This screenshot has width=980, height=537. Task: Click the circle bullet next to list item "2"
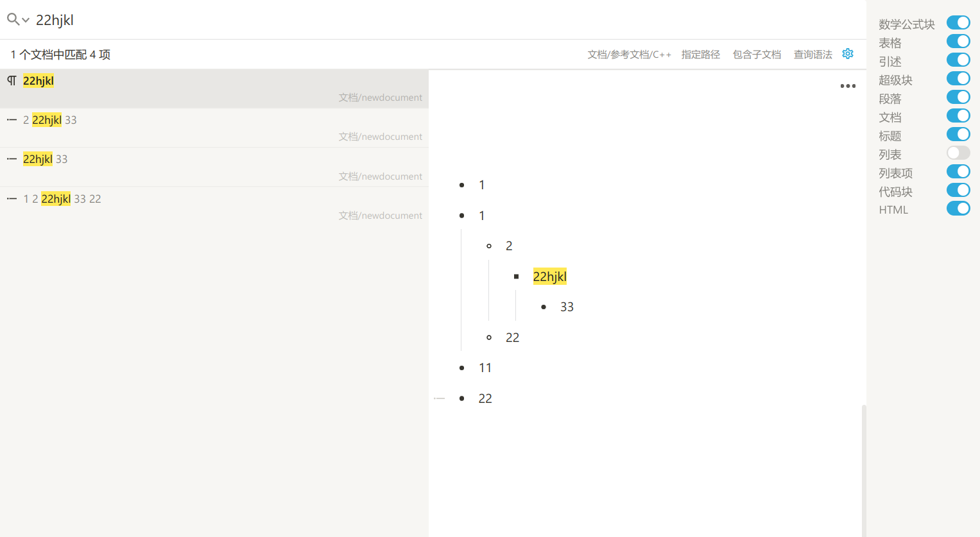[x=489, y=246]
